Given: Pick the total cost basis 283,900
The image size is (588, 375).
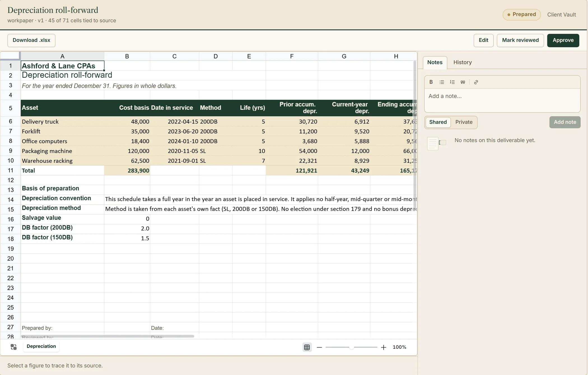Looking at the screenshot, I should click(x=127, y=171).
